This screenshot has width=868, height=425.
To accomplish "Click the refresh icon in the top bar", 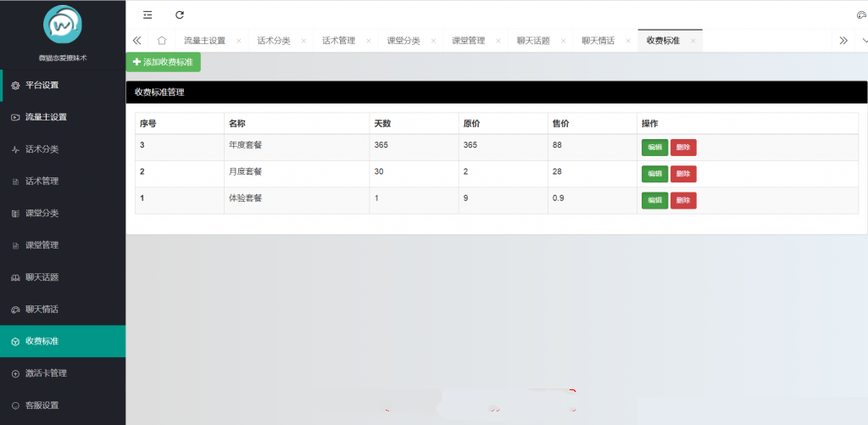I will [x=179, y=14].
